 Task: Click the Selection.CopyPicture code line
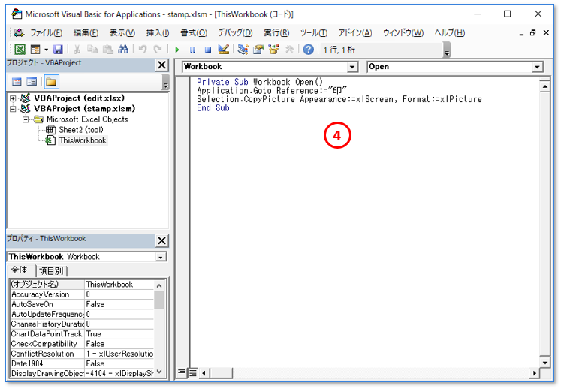pyautogui.click(x=339, y=99)
